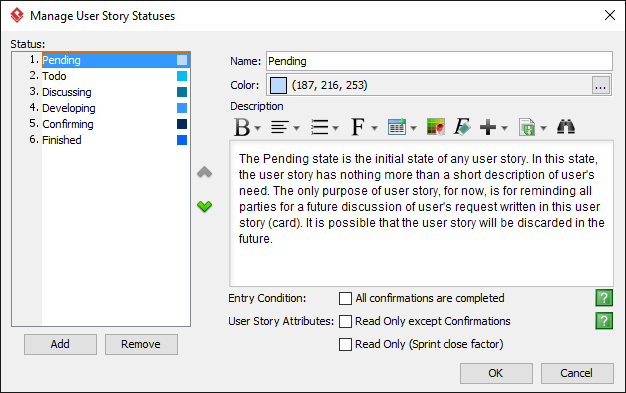Click the insert table icon
The height and width of the screenshot is (393, 626).
(396, 127)
